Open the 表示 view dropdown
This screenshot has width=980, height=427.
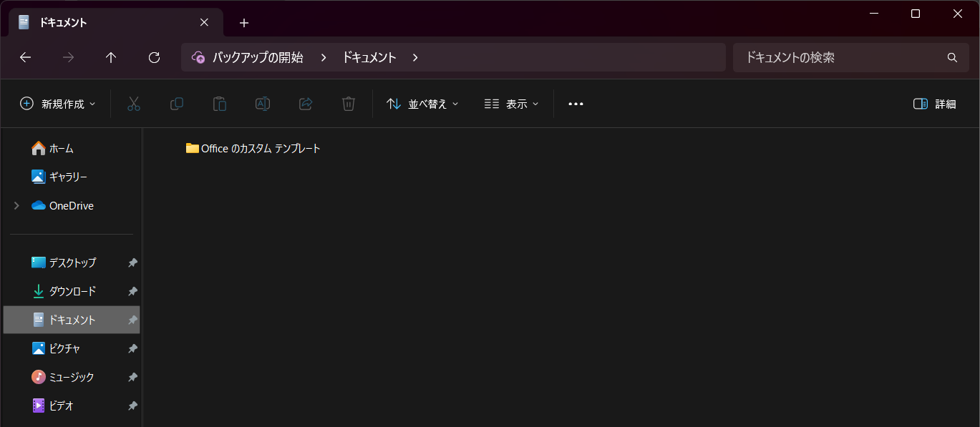point(511,104)
